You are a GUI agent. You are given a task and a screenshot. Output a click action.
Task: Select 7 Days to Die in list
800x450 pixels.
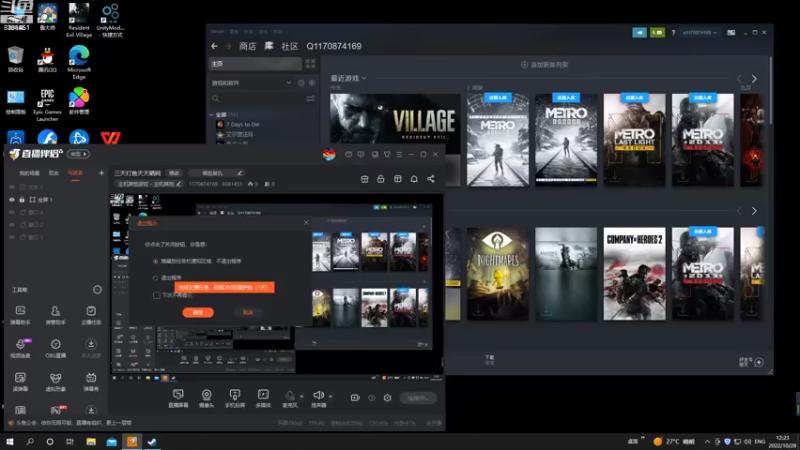(243, 124)
